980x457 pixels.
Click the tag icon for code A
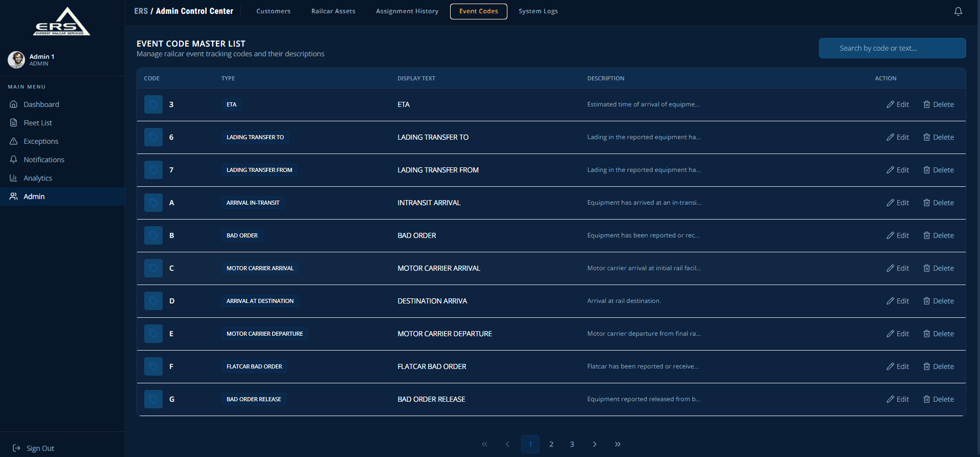[x=153, y=203]
